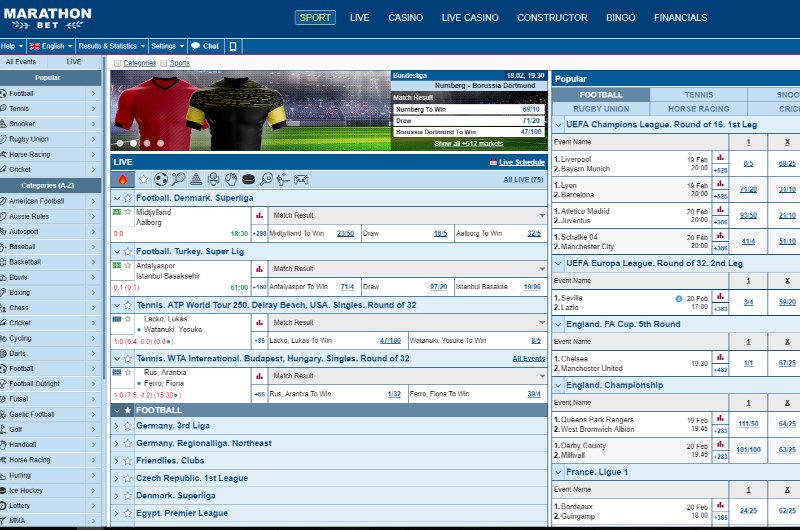The width and height of the screenshot is (800, 530).
Task: Open the Results & Statistics dropdown
Action: pyautogui.click(x=111, y=46)
